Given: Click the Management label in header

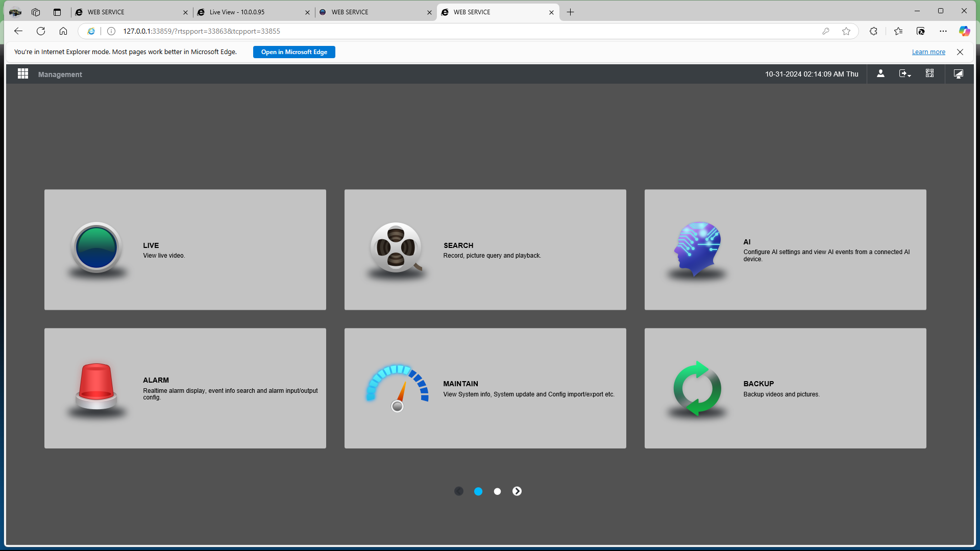Looking at the screenshot, I should [x=60, y=74].
